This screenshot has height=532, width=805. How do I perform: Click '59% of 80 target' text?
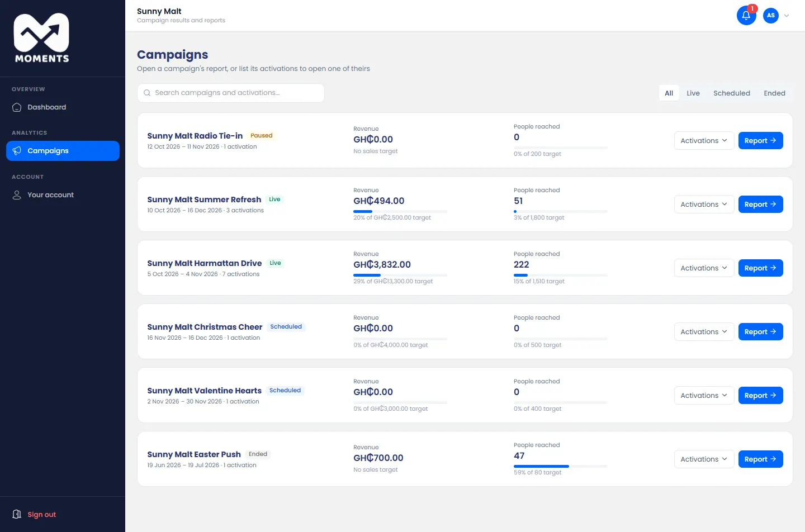coord(538,473)
